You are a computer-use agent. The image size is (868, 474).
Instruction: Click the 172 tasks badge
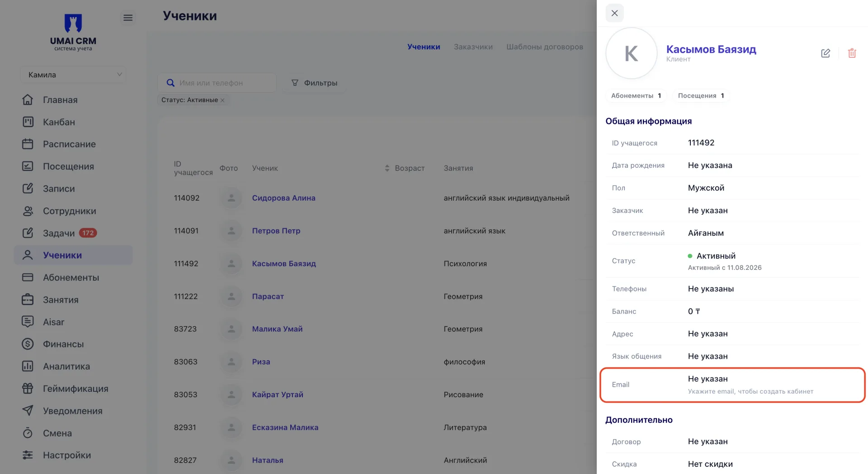pyautogui.click(x=88, y=233)
